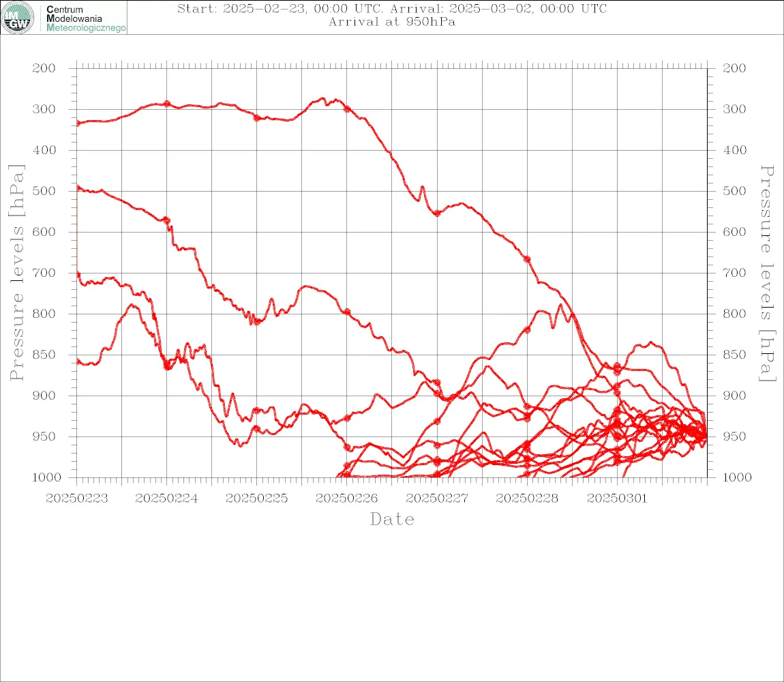Click the right axis 400 label
Screen dimensions: 784x682
point(734,150)
